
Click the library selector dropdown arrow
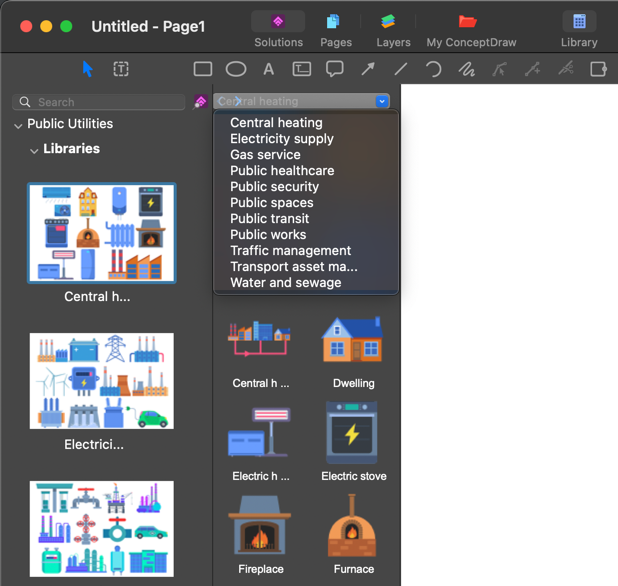(382, 101)
